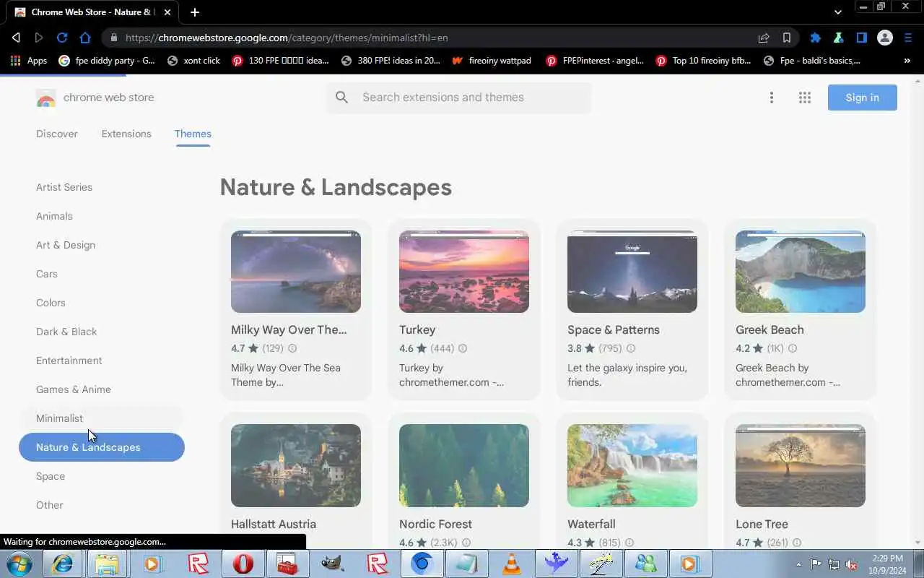Open the web store three-dot options menu
This screenshot has height=578, width=924.
pos(772,98)
